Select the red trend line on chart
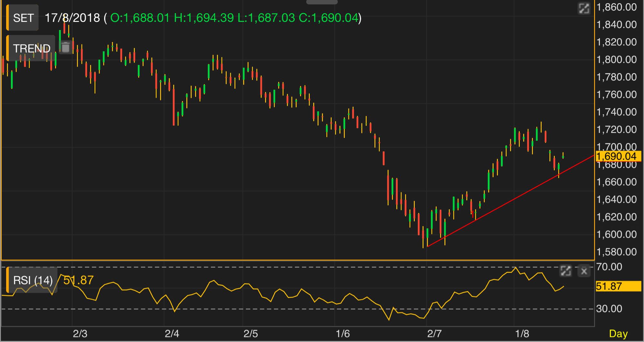 coord(510,201)
